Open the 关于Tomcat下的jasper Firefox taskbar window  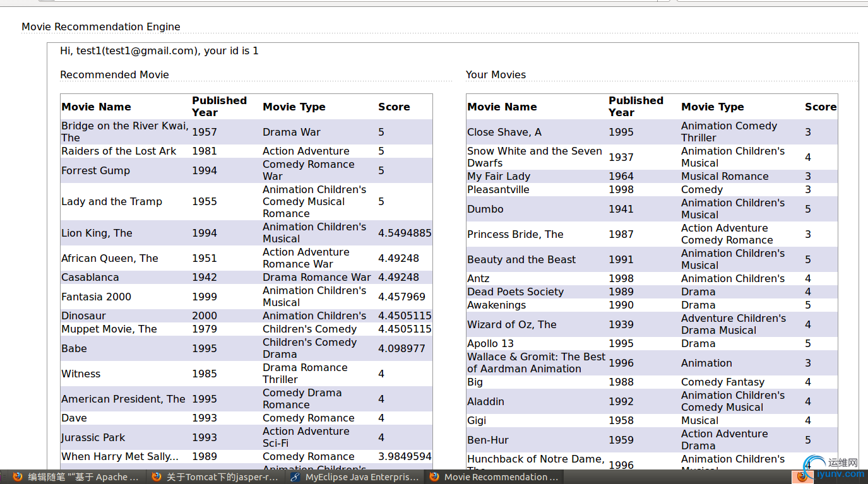click(x=215, y=477)
